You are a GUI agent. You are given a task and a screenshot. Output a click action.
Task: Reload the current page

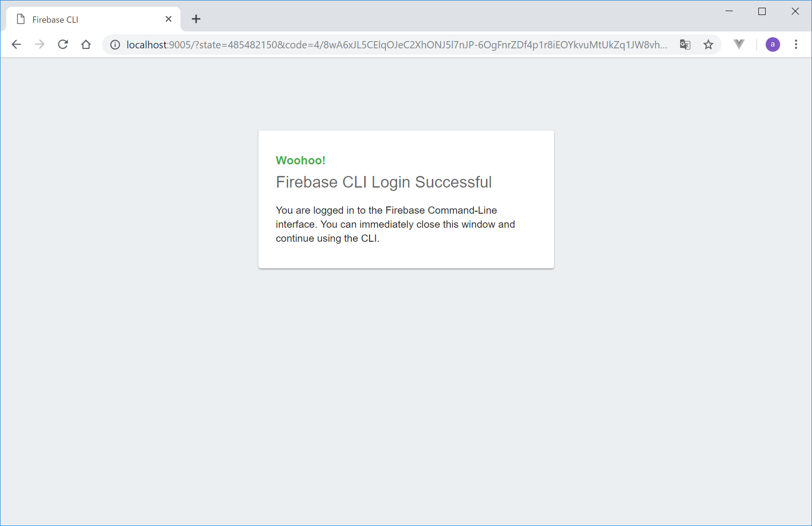coord(63,44)
